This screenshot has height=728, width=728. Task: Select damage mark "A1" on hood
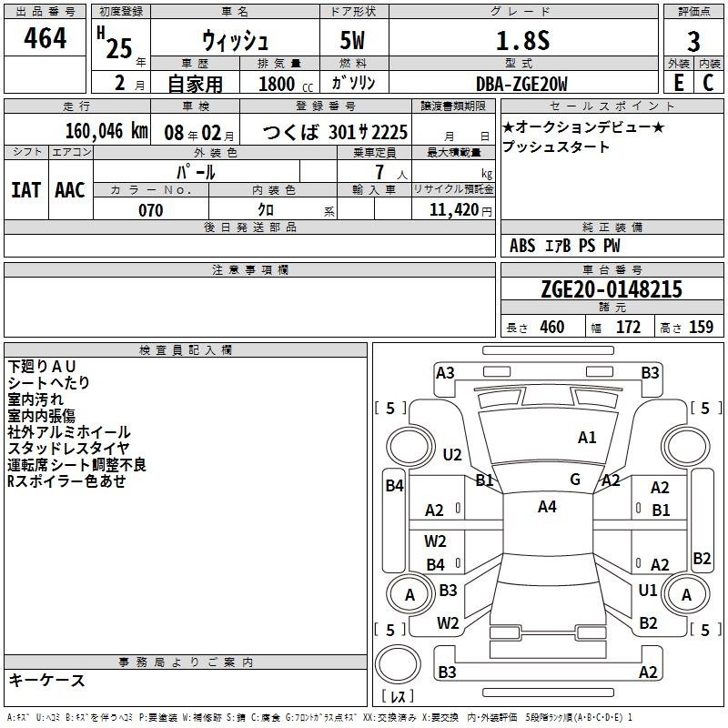tap(587, 438)
